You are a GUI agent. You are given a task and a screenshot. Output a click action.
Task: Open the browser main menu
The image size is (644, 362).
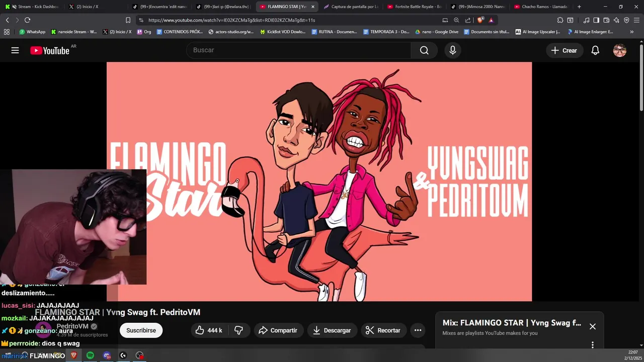(636, 20)
